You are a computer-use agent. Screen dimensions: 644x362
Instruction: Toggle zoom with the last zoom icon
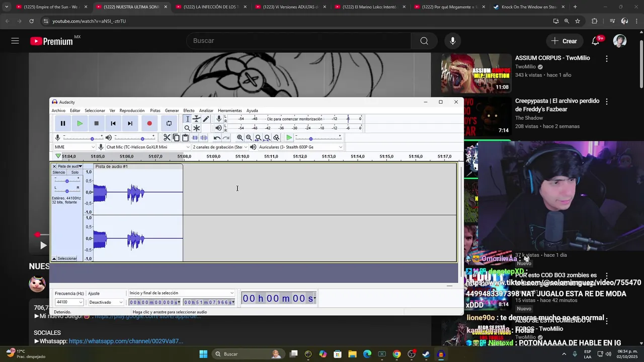276,138
